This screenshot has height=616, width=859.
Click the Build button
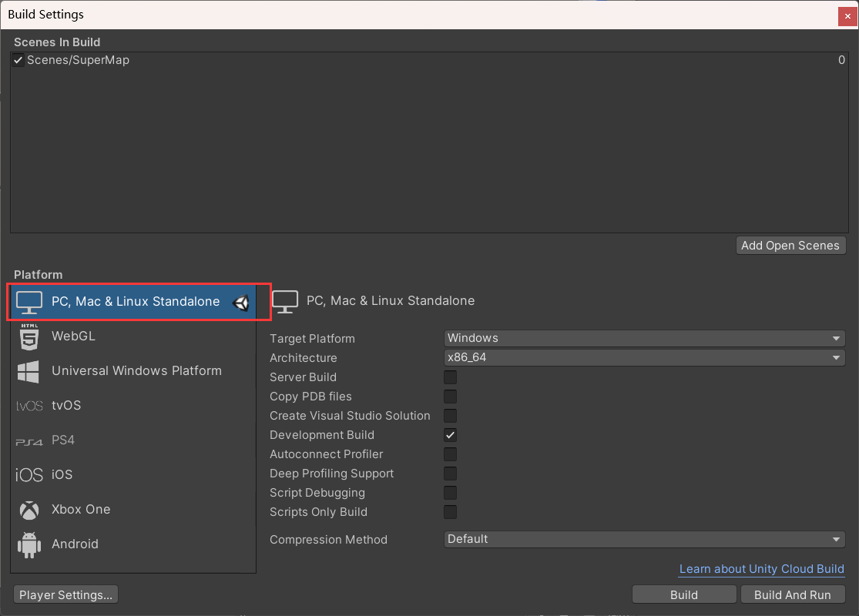pyautogui.click(x=684, y=594)
